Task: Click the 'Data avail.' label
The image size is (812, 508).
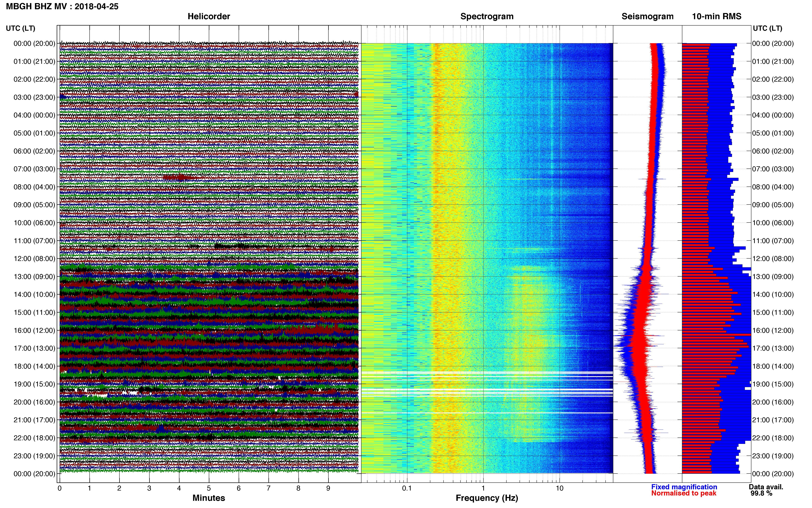Action: pyautogui.click(x=766, y=487)
